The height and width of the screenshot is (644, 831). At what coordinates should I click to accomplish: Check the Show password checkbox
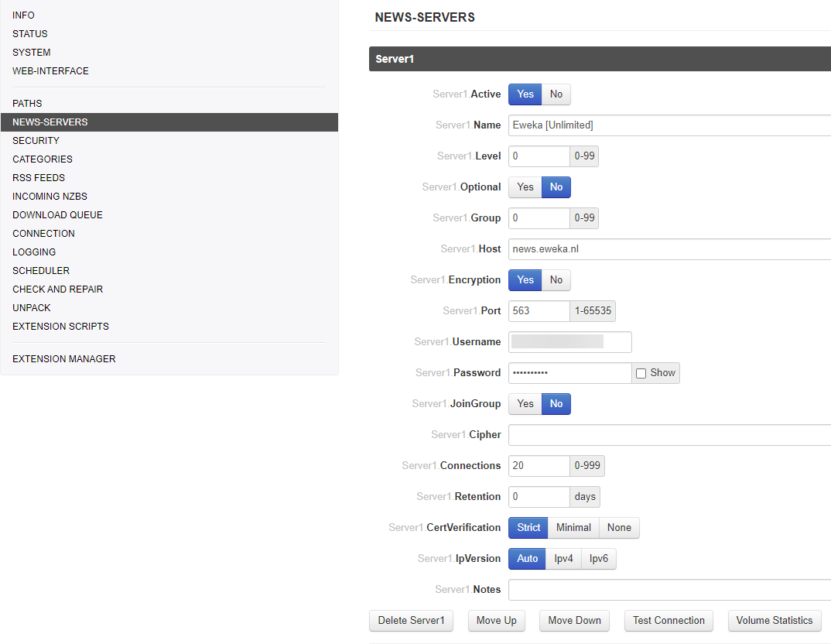tap(641, 373)
